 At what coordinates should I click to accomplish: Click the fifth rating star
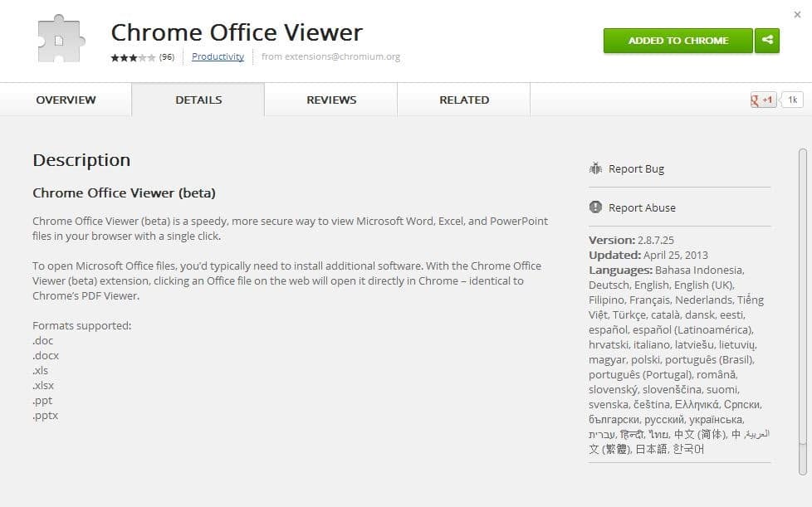pyautogui.click(x=151, y=56)
